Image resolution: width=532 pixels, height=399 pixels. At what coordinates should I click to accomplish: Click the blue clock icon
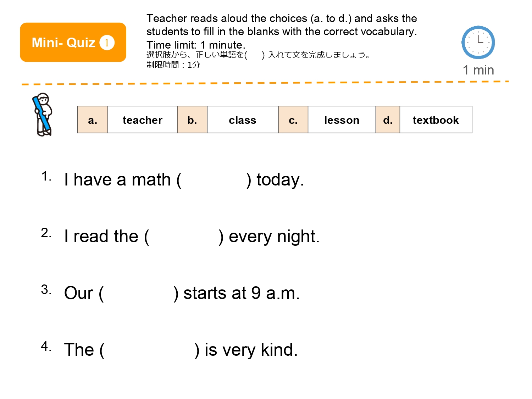click(x=478, y=42)
